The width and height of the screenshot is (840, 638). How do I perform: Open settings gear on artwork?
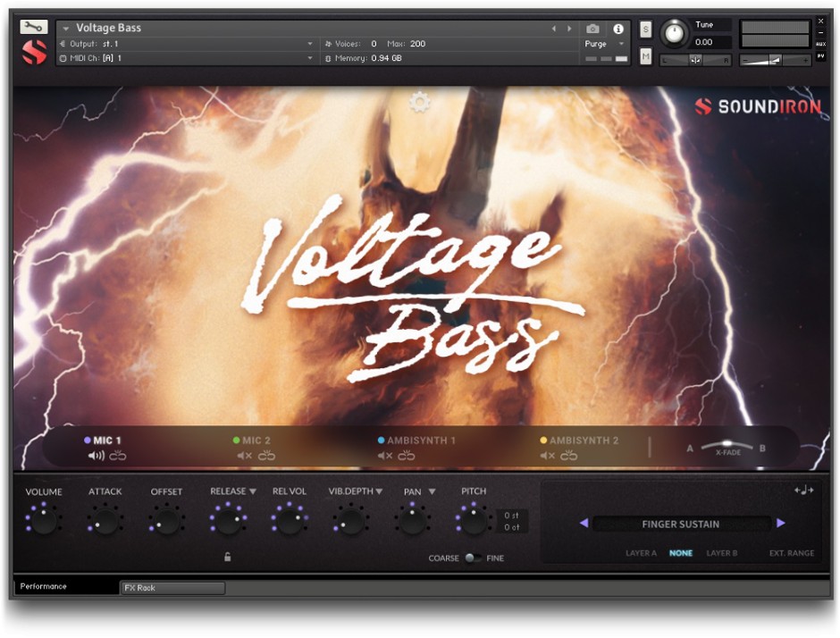[419, 102]
